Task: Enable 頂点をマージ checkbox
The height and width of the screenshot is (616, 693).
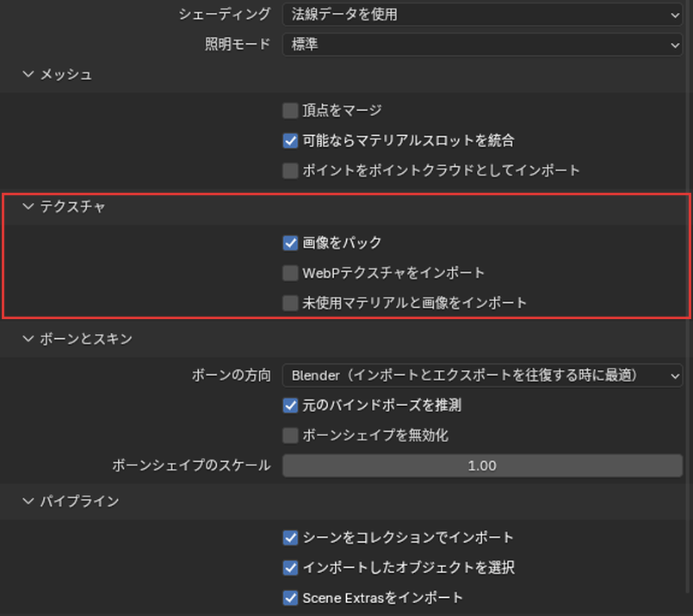Action: pyautogui.click(x=290, y=110)
